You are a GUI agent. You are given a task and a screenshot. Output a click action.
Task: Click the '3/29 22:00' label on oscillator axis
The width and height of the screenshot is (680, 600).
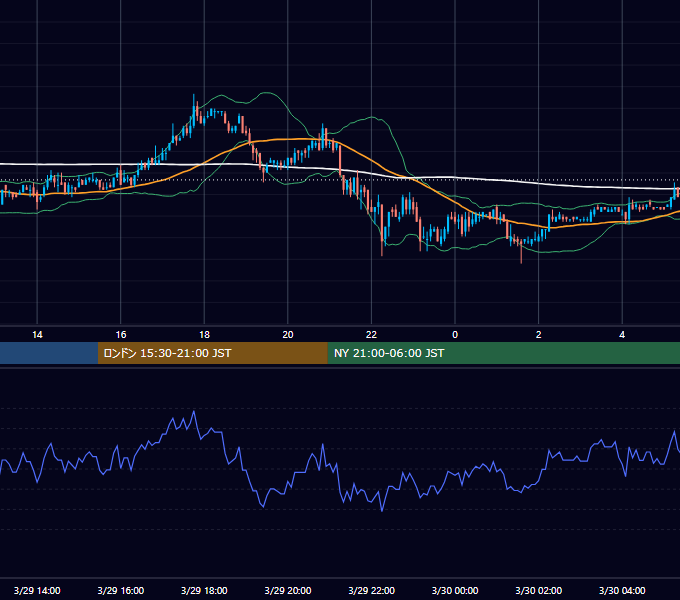coord(371,590)
